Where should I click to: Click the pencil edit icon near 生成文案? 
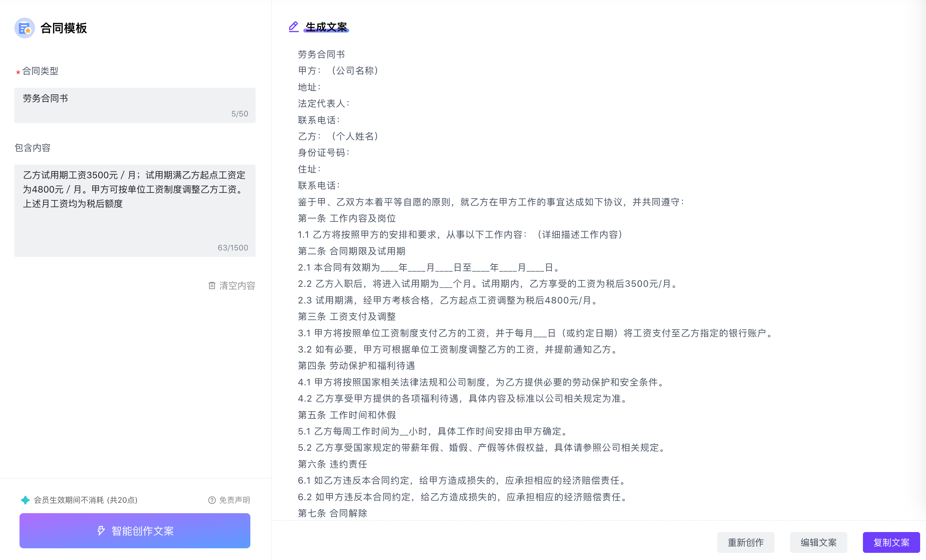294,26
